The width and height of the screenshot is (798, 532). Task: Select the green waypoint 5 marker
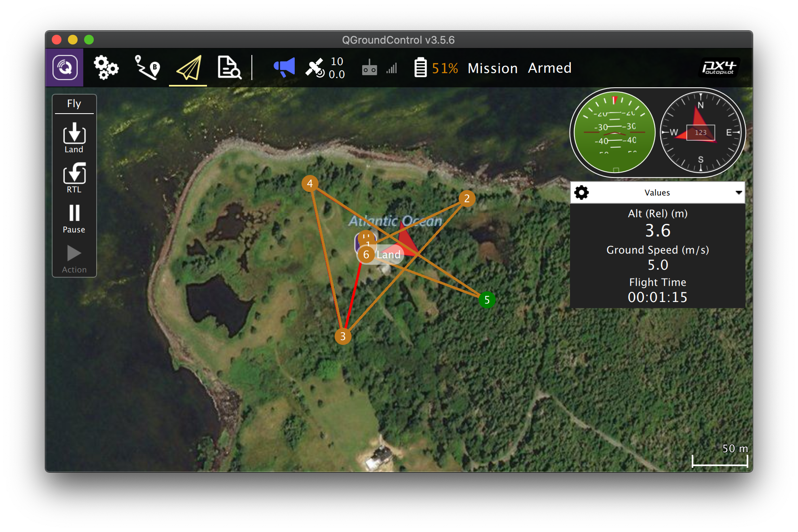(x=487, y=300)
